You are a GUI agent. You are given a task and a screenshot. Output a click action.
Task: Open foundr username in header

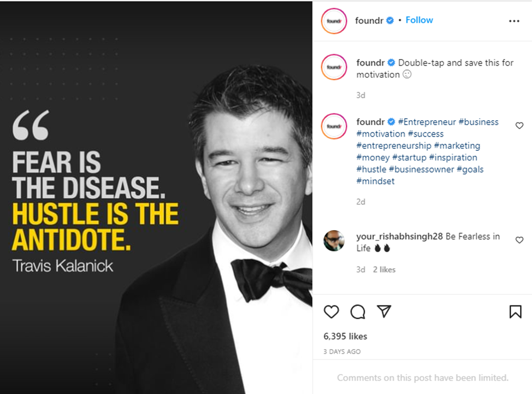point(369,21)
